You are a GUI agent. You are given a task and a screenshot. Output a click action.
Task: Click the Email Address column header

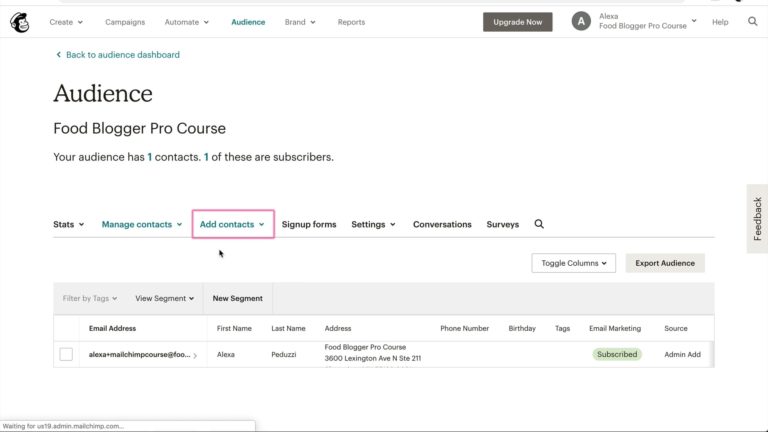point(112,328)
